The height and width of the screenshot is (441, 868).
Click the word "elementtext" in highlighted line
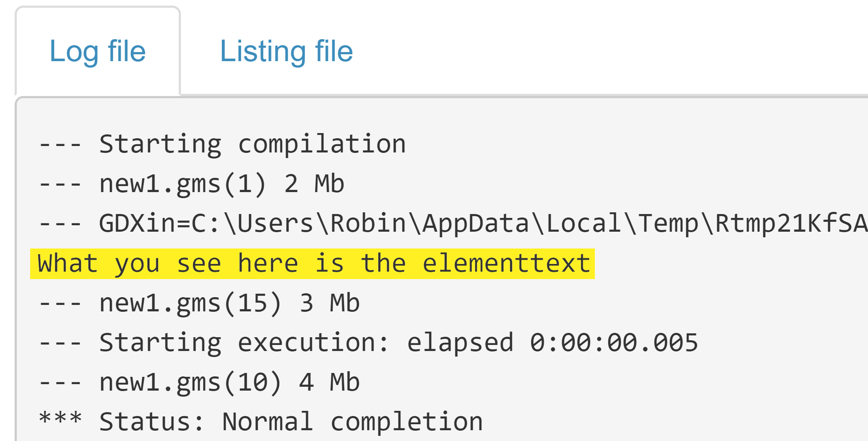(506, 264)
